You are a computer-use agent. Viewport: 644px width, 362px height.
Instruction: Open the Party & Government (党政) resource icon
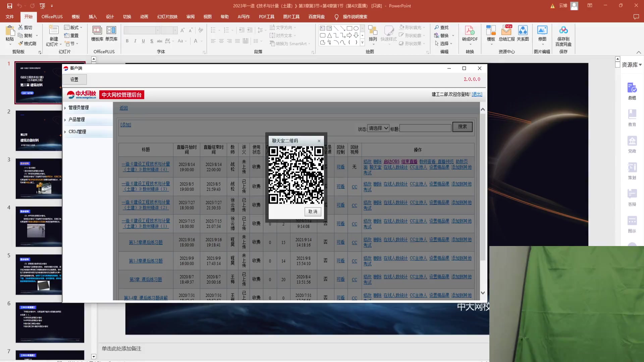(x=632, y=141)
